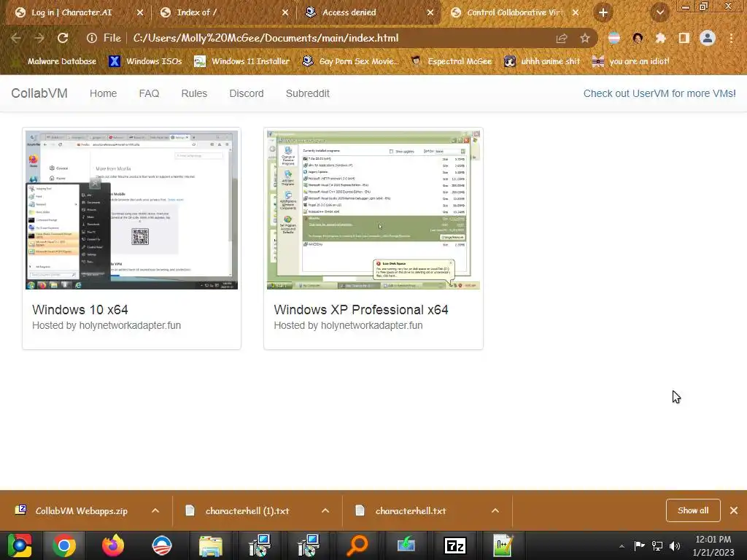This screenshot has height=560, width=747.
Task: Open the Chrome three-dot menu
Action: (731, 38)
